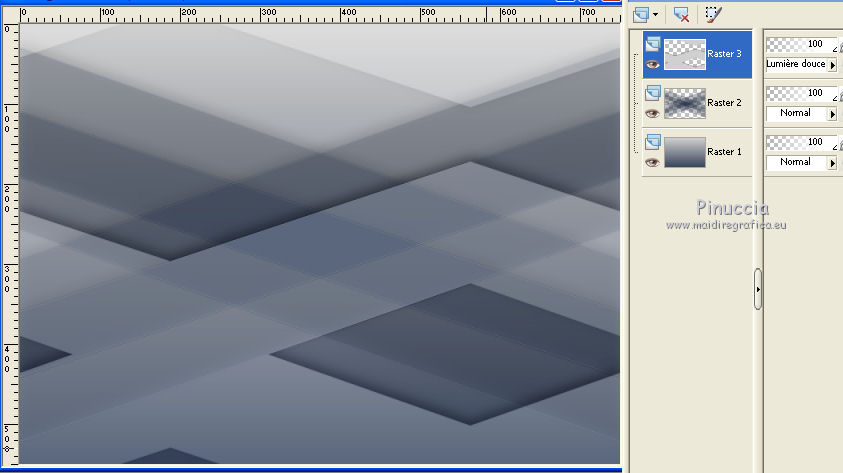The height and width of the screenshot is (473, 843).
Task: Open the new layer type dropdown arrow
Action: (655, 15)
